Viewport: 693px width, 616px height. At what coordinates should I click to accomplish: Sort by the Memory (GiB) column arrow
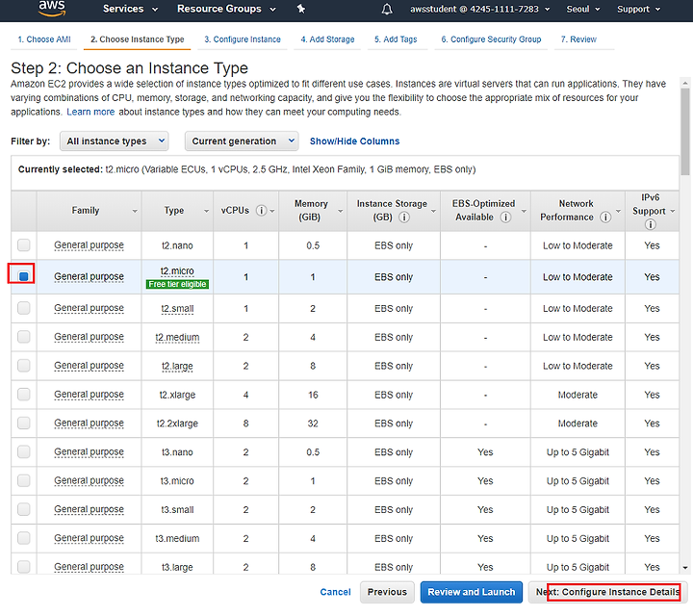[x=341, y=212]
